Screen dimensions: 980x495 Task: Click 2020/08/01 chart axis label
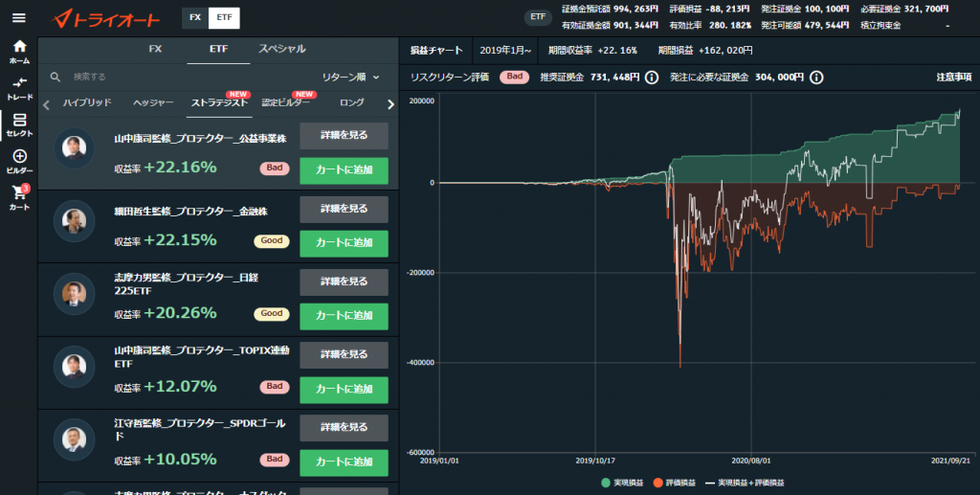click(x=750, y=461)
